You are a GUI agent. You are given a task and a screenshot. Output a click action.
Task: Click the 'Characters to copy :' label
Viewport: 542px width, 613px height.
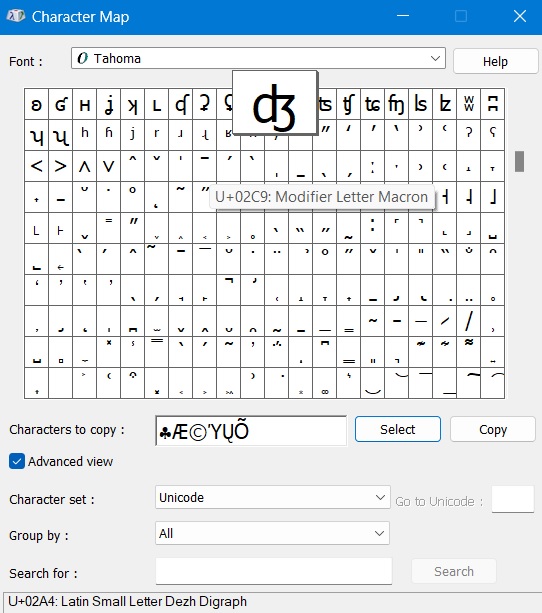coord(67,430)
